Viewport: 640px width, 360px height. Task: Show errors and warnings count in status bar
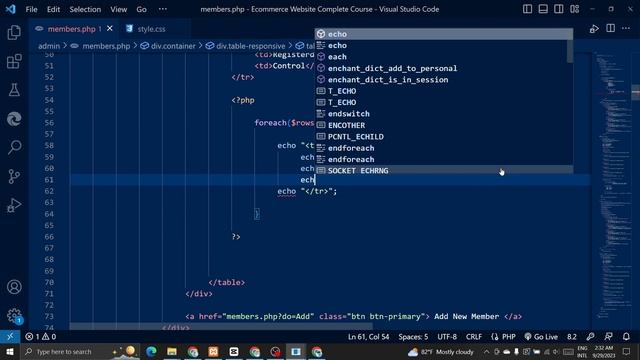tap(40, 337)
